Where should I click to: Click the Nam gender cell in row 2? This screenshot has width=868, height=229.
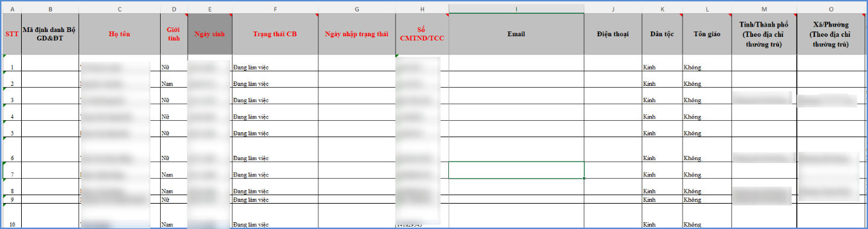coord(174,79)
